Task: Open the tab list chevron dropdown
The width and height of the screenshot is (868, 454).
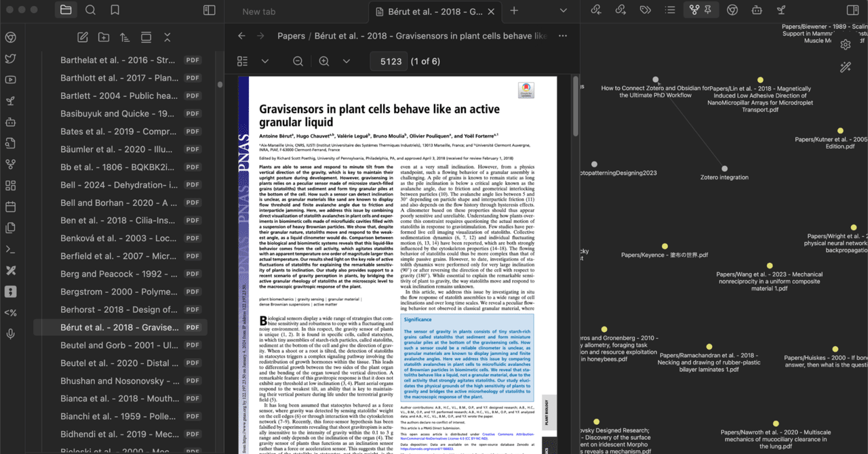Action: [564, 11]
